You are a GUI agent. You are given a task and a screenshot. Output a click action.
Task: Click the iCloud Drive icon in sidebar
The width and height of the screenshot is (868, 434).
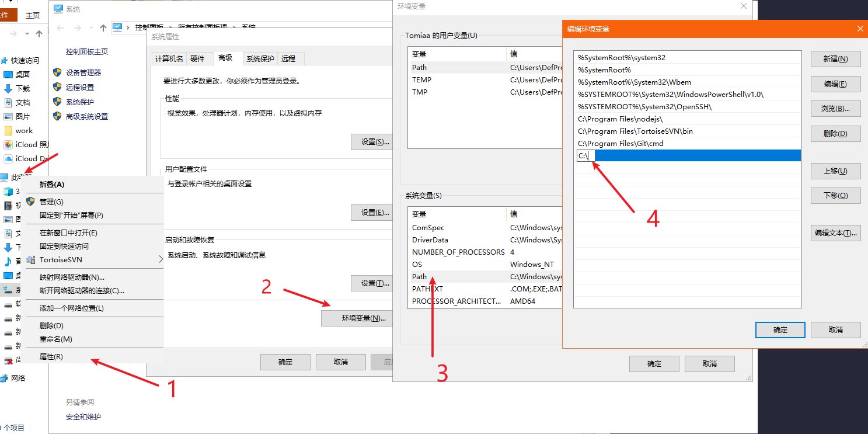click(8, 159)
